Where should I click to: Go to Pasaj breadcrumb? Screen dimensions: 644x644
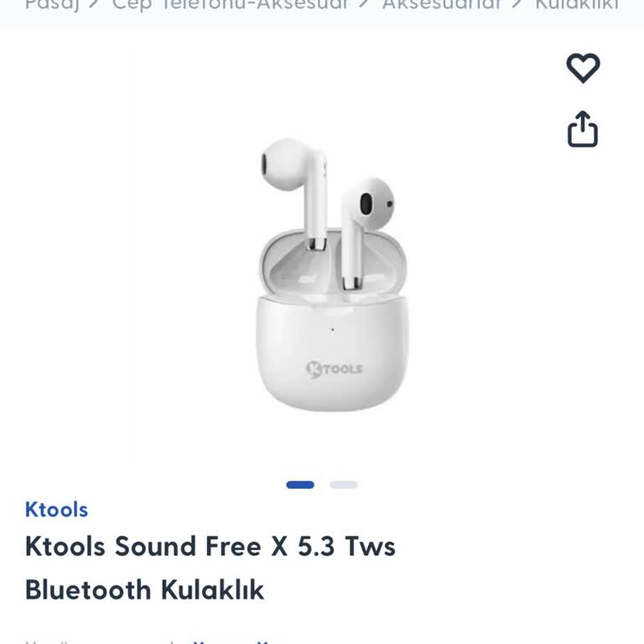[52, 5]
